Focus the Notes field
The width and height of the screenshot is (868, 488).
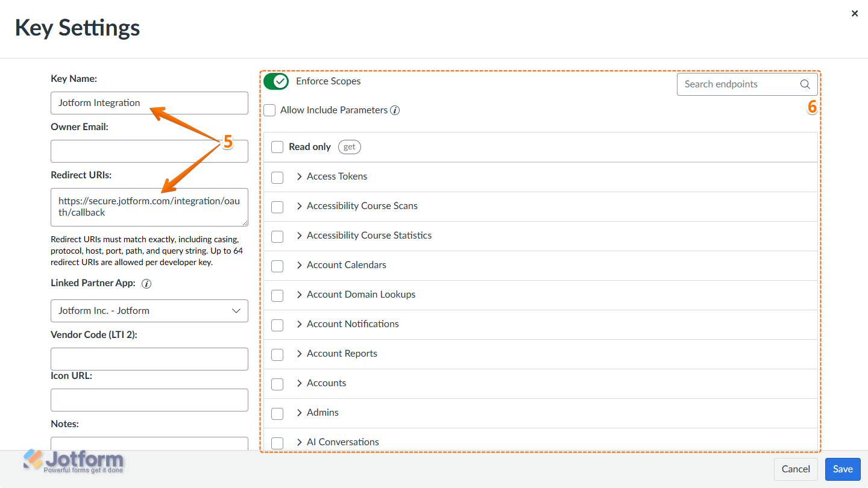pyautogui.click(x=149, y=443)
